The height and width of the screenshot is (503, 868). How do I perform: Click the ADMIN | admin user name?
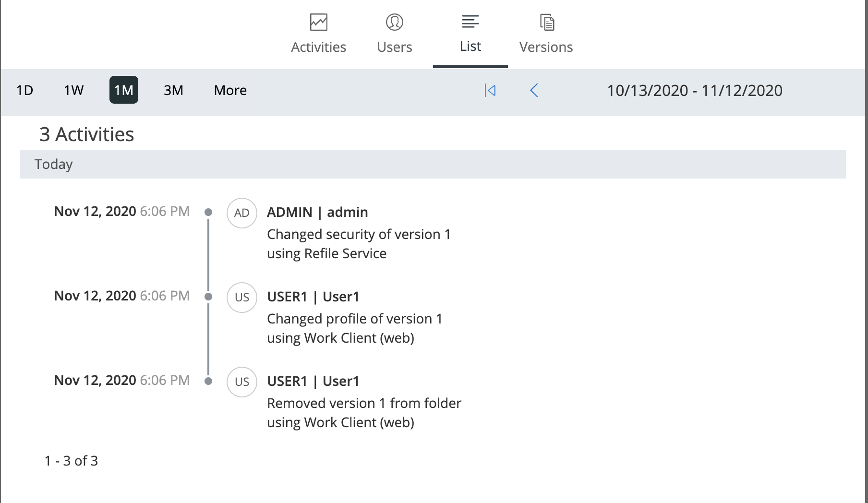coord(317,212)
